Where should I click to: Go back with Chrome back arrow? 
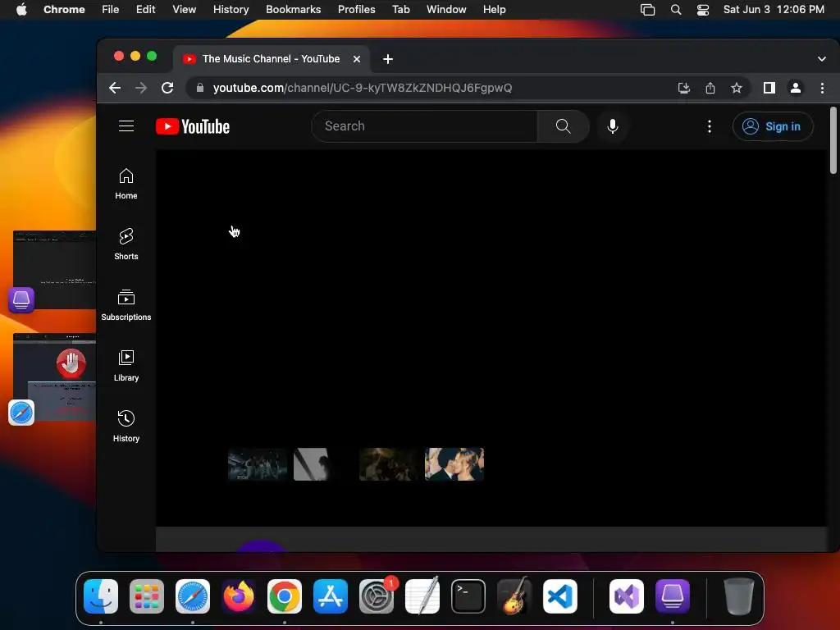[x=115, y=88]
